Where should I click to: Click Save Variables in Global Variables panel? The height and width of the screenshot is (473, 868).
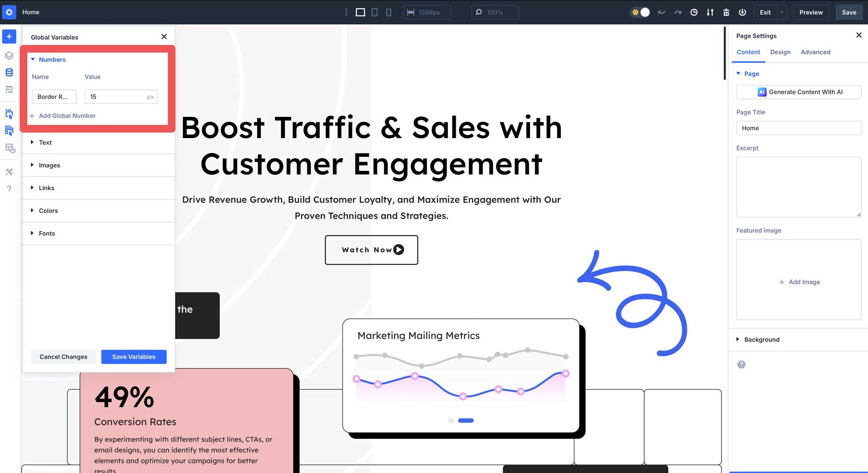click(x=134, y=357)
